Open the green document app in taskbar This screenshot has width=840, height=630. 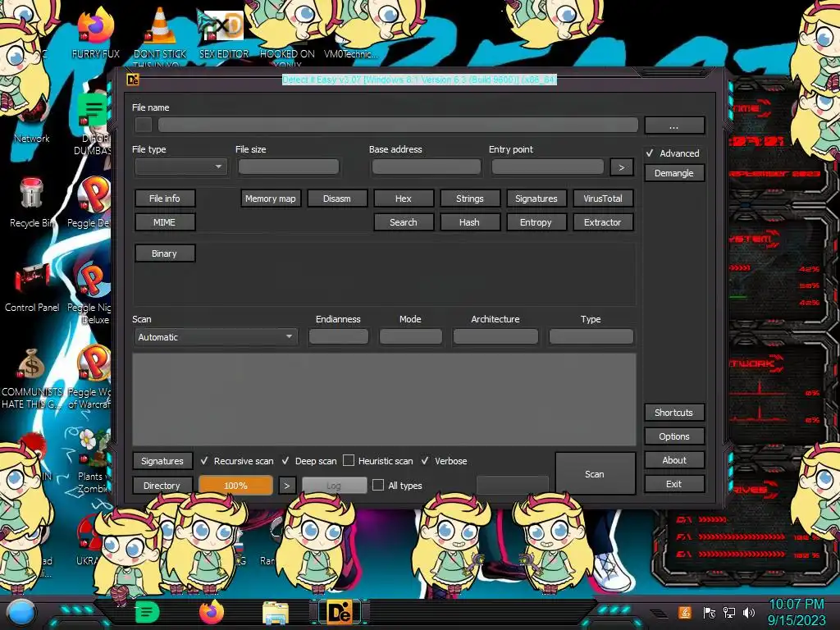pyautogui.click(x=147, y=612)
